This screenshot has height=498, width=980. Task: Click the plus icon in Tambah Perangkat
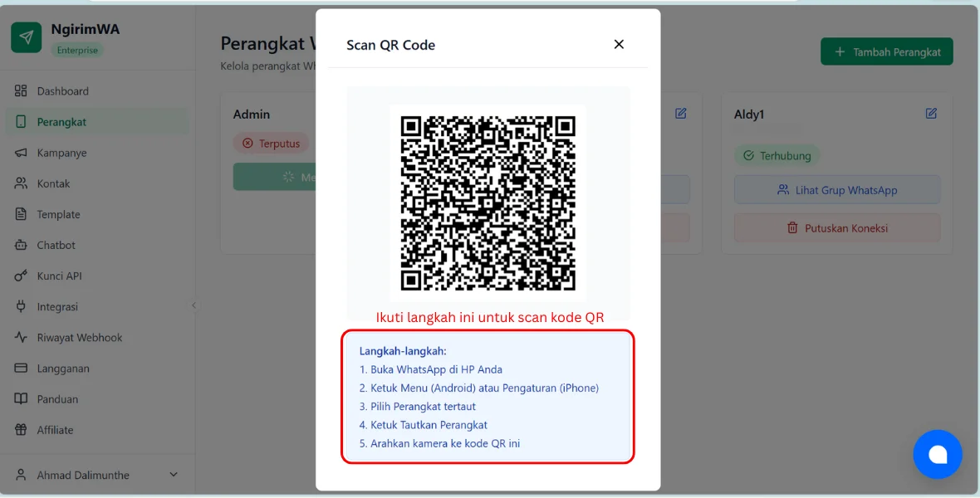[840, 51]
